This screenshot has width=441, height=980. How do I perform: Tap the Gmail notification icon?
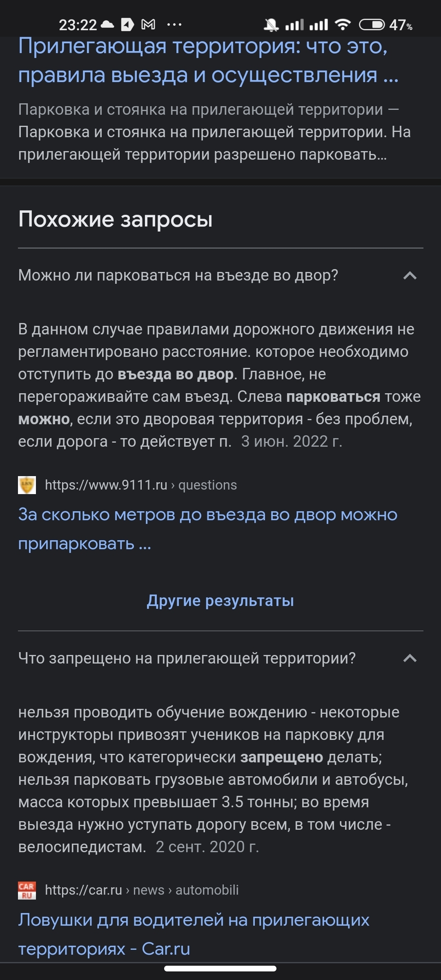[148, 25]
